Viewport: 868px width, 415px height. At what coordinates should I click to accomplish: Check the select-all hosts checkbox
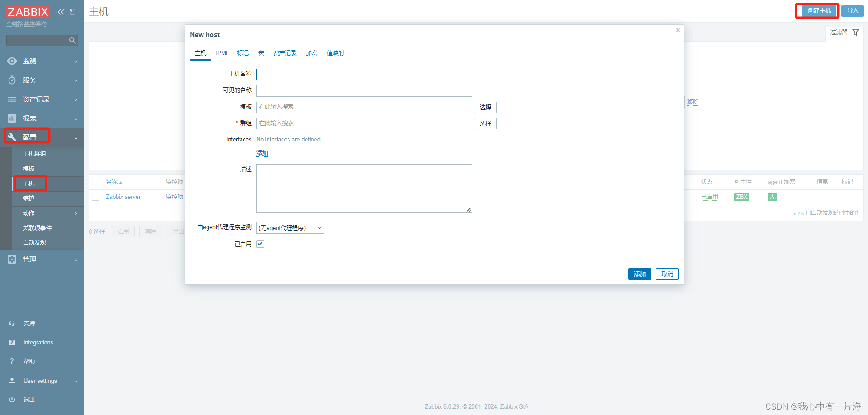coord(95,182)
